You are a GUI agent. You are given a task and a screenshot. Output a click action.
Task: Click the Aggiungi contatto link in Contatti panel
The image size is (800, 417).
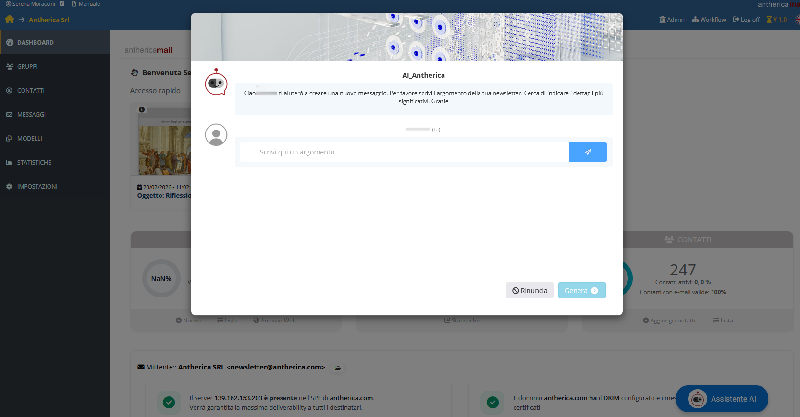pyautogui.click(x=669, y=321)
